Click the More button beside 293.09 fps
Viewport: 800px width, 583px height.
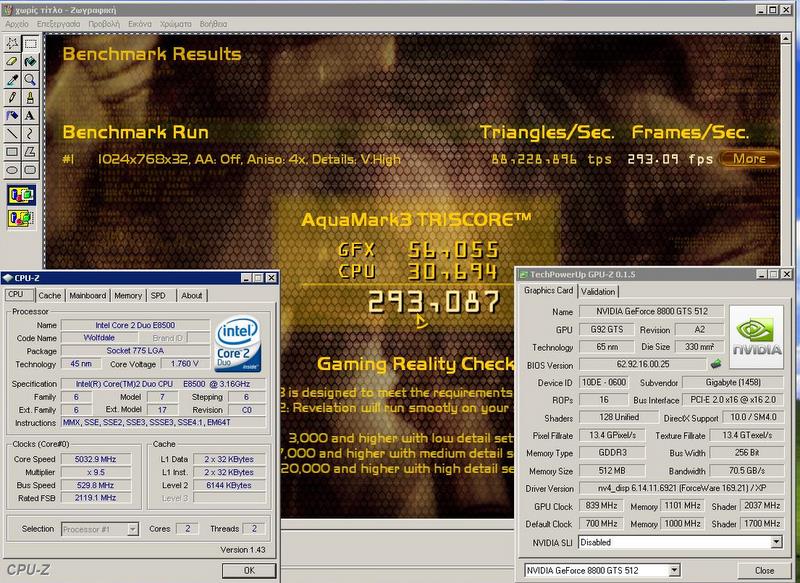click(749, 159)
